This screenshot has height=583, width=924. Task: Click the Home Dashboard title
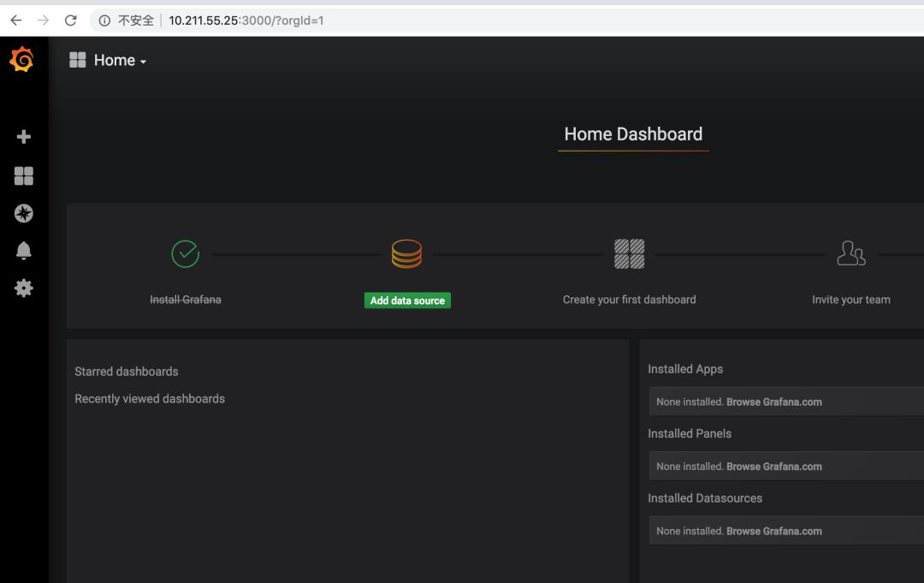(633, 134)
